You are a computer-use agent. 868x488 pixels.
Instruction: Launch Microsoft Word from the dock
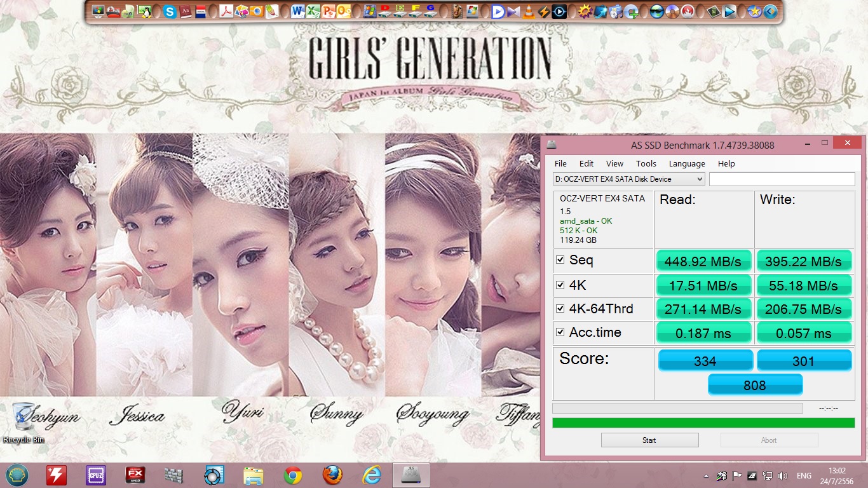click(x=298, y=11)
